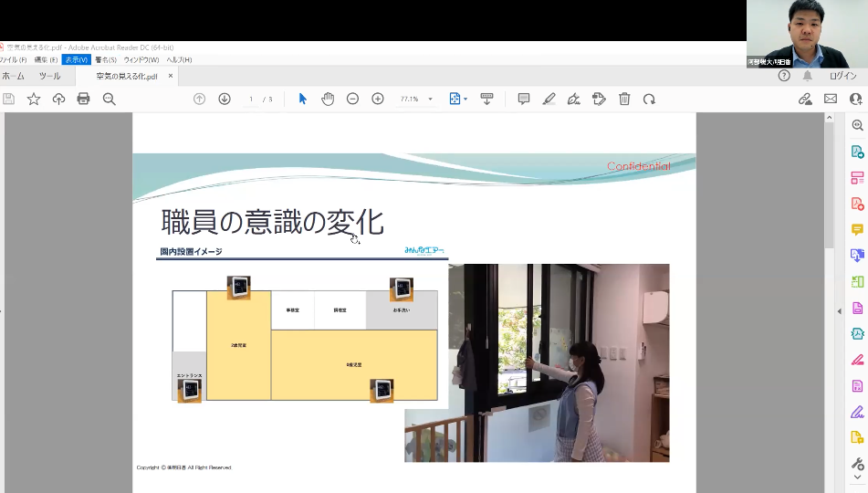Click scrollbar up arrow
The width and height of the screenshot is (868, 493).
[x=829, y=118]
